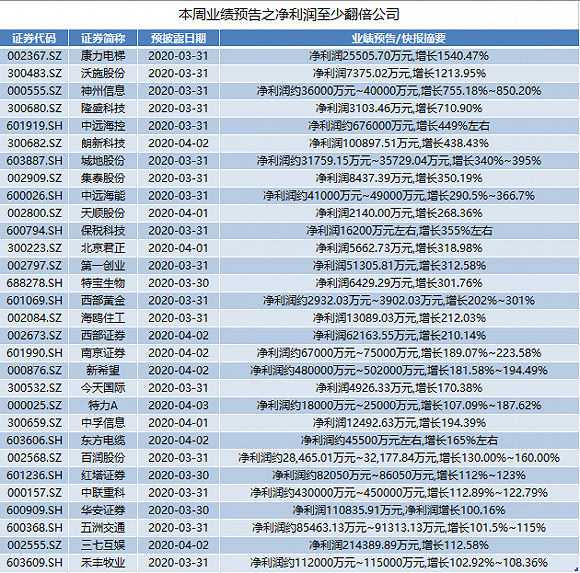Select stock code 002084.SZ
The width and height of the screenshot is (580, 573).
[34, 318]
